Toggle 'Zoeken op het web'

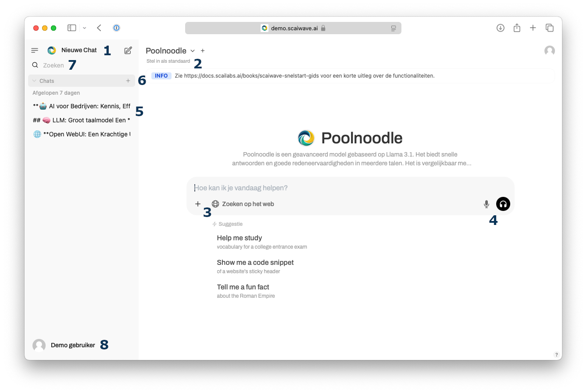coord(243,204)
